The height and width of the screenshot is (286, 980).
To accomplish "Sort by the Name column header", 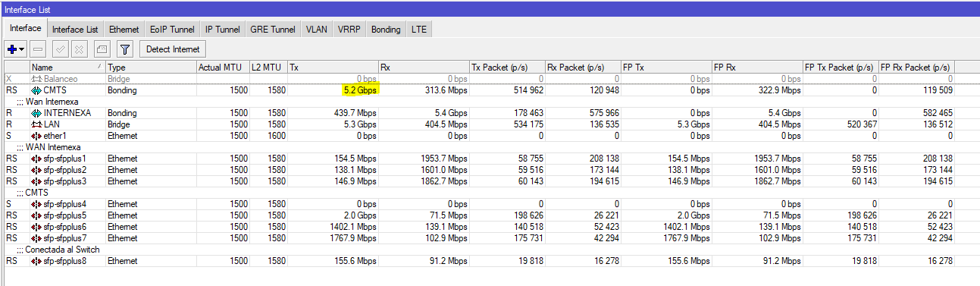I will pos(67,68).
